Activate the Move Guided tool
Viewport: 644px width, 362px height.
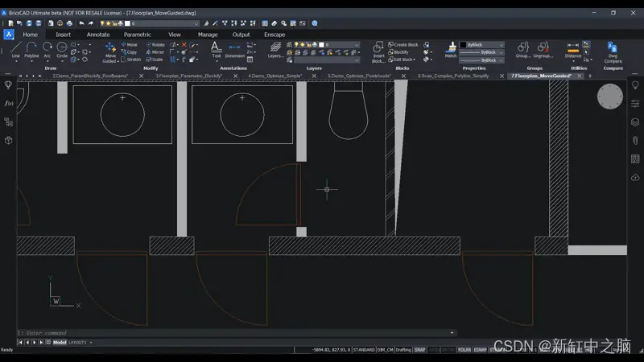[110, 51]
